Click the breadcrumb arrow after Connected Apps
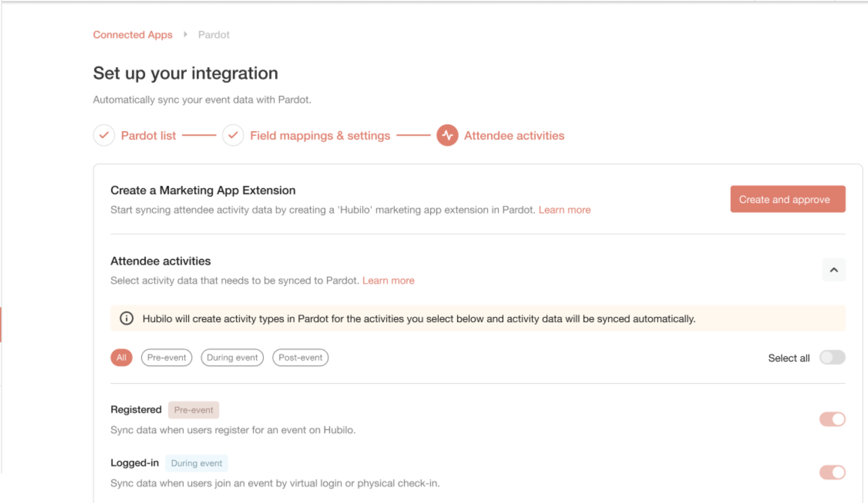This screenshot has width=868, height=503. tap(185, 34)
